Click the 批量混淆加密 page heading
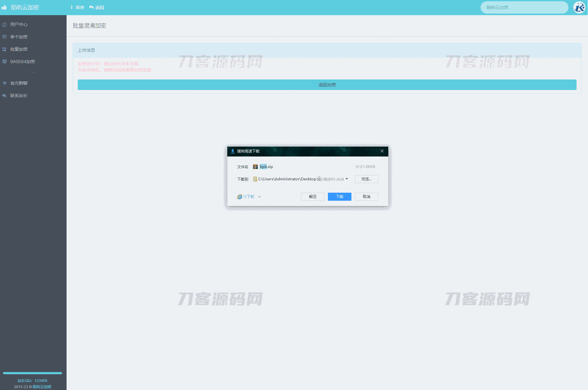 pyautogui.click(x=89, y=26)
